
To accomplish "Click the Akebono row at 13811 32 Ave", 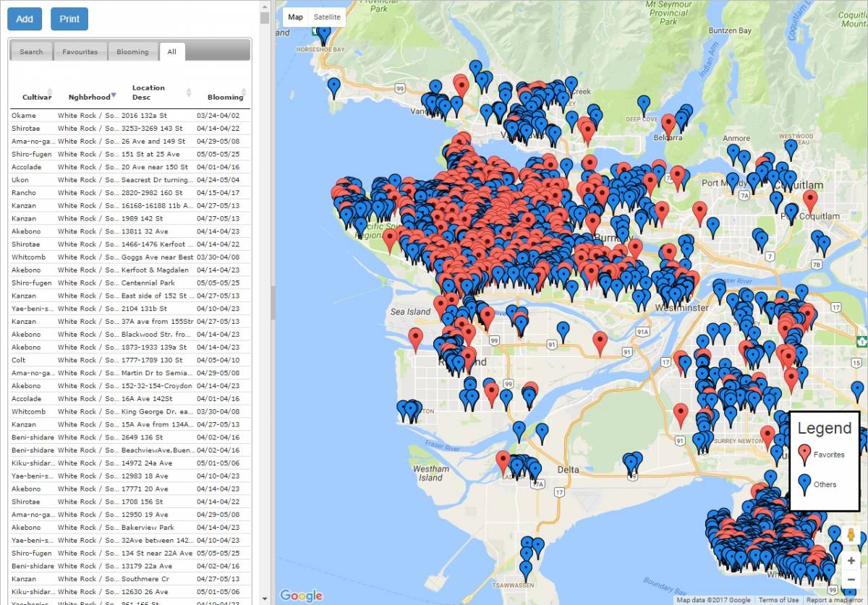I will coord(130,231).
